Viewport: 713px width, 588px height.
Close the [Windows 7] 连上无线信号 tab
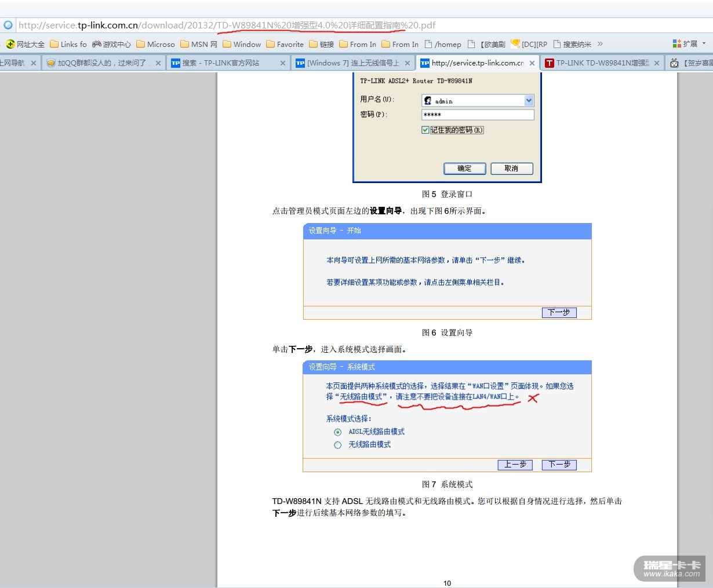click(408, 63)
